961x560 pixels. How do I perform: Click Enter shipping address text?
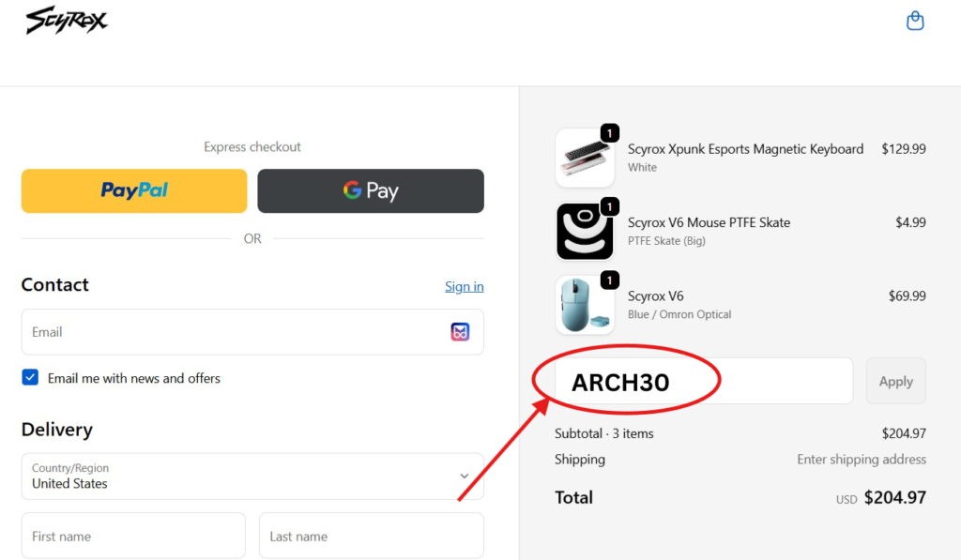coord(861,459)
